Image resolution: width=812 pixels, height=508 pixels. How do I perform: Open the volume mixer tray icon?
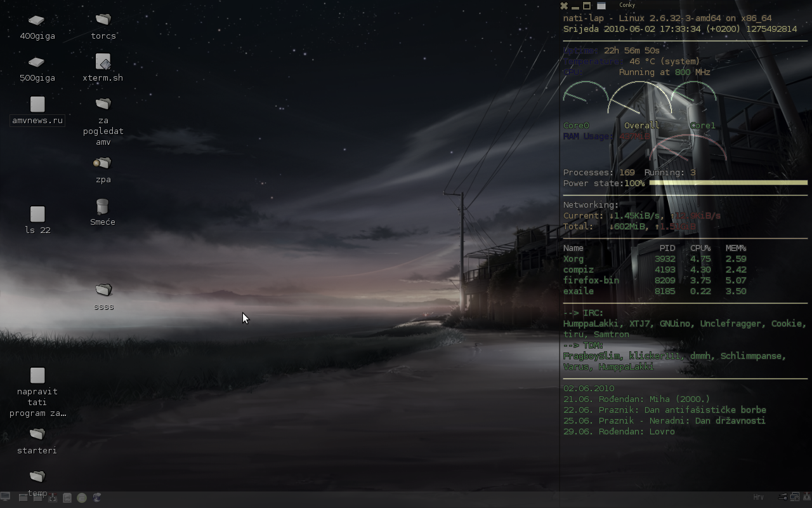[x=783, y=497]
